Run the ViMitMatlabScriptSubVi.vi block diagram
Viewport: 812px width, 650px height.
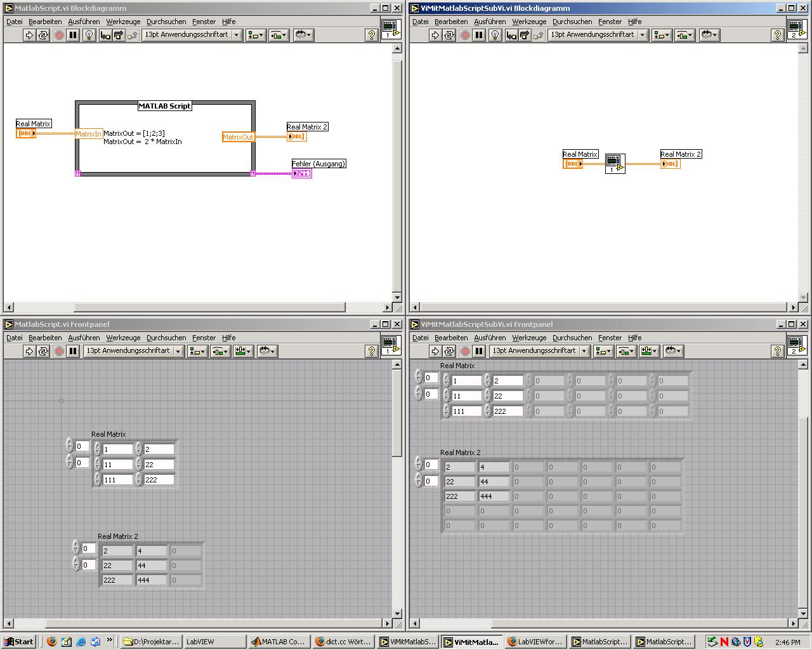[x=435, y=35]
